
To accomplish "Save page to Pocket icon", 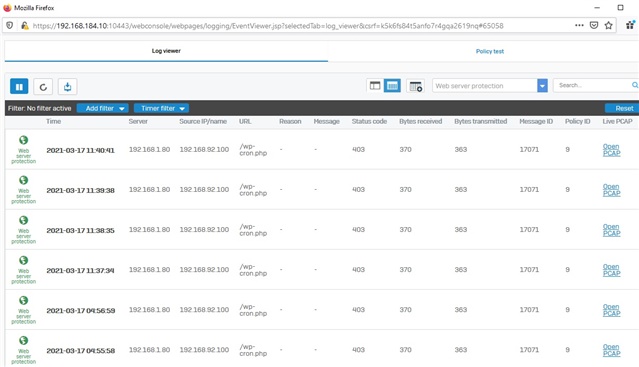I will pyautogui.click(x=594, y=25).
